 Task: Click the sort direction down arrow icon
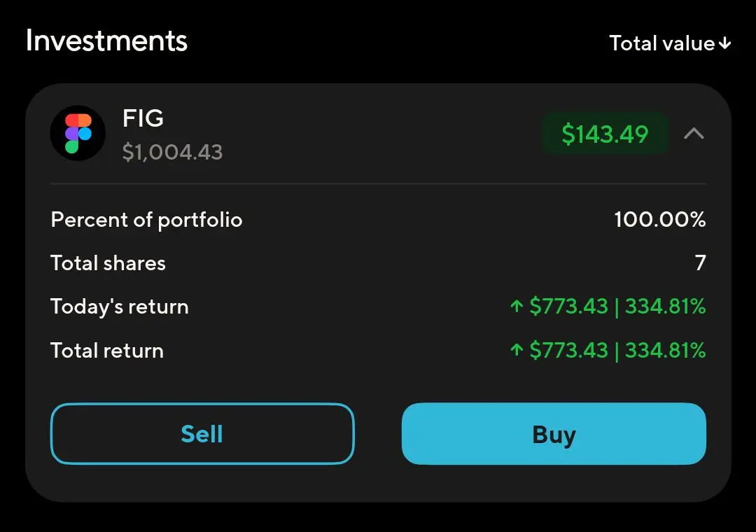724,44
